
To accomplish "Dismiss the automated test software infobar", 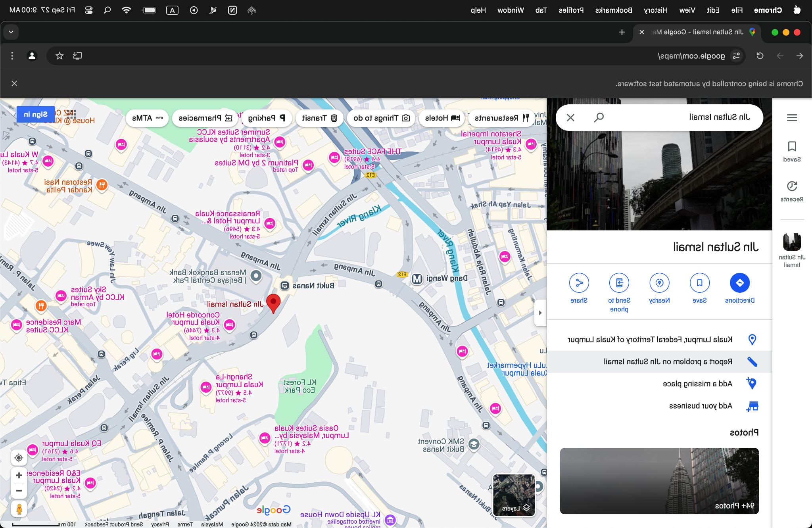I will pos(14,83).
